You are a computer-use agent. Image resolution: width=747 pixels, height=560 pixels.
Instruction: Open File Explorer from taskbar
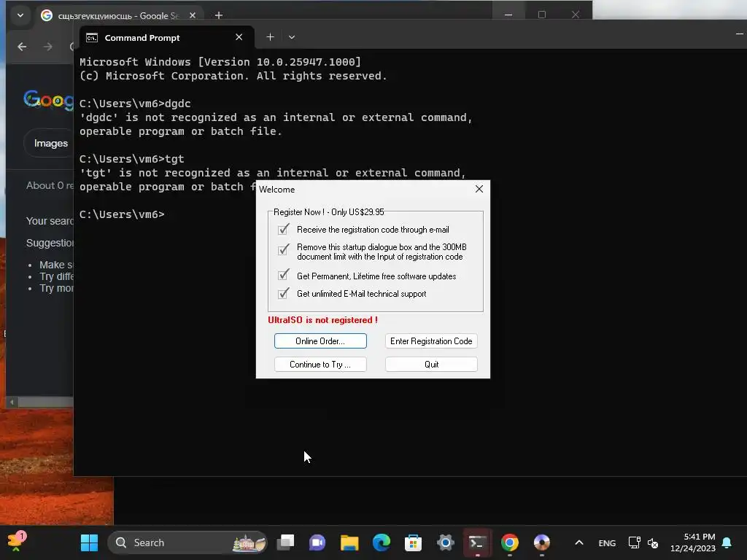349,542
